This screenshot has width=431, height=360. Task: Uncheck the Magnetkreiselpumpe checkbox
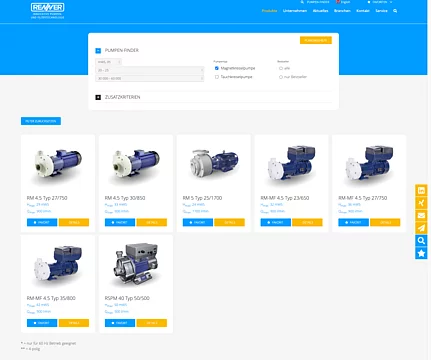217,68
